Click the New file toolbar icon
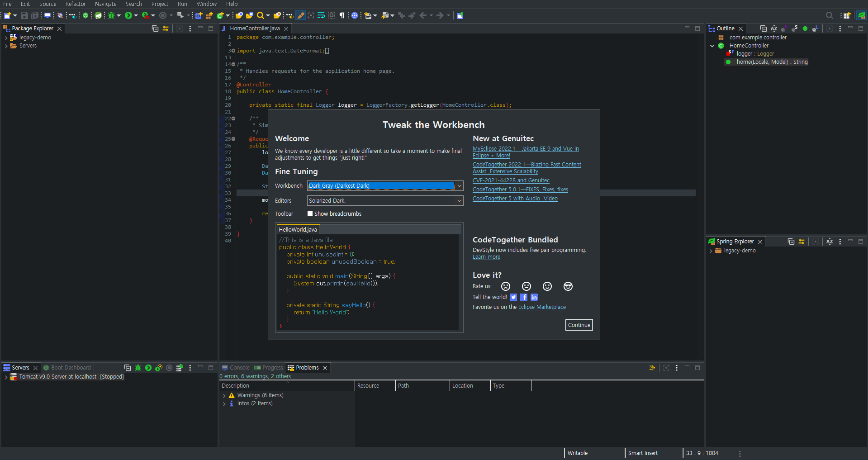This screenshot has width=868, height=460. (7, 15)
